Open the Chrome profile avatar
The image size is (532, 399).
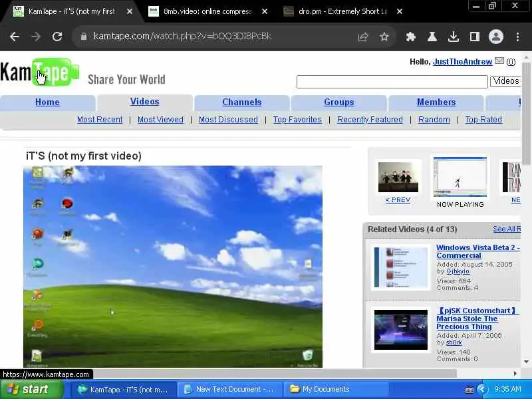coord(495,37)
